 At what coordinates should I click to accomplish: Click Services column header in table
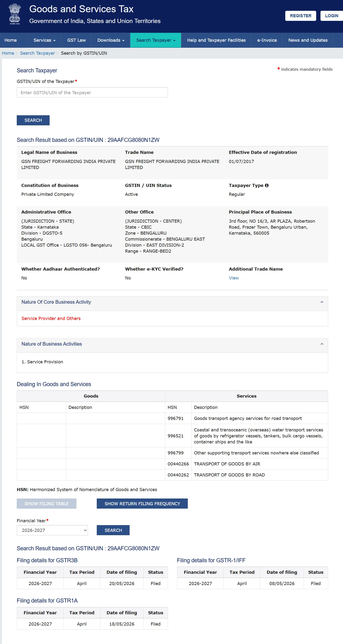(246, 396)
